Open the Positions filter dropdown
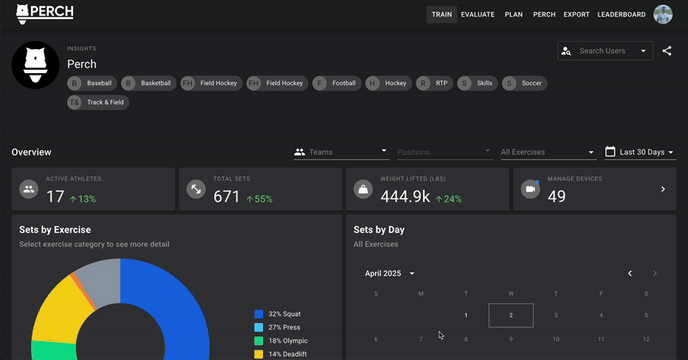 [445, 152]
